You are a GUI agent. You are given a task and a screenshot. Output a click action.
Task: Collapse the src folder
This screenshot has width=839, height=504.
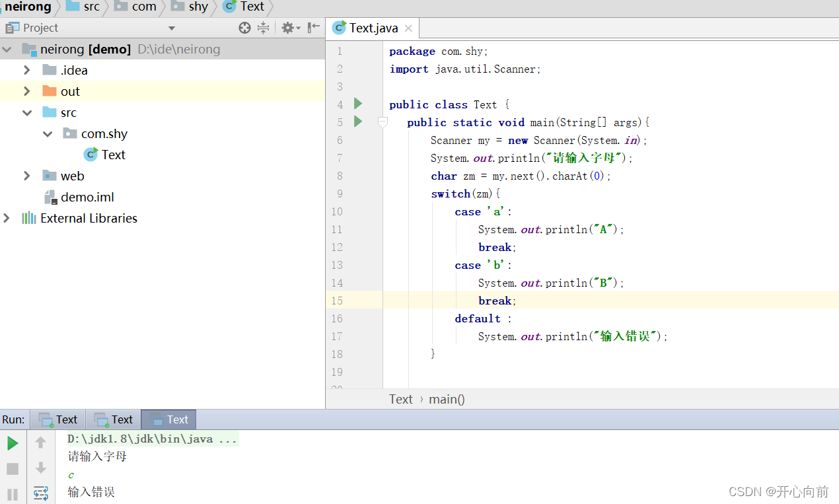click(27, 112)
